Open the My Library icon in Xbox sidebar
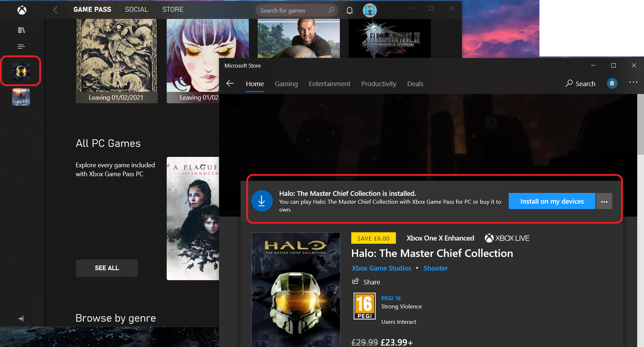 coord(21,30)
